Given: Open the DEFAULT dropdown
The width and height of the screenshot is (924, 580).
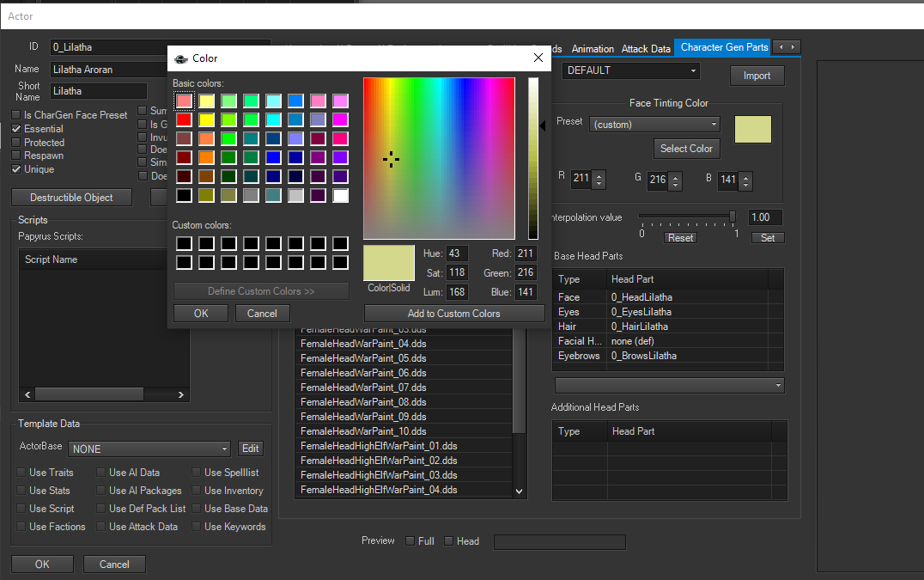Looking at the screenshot, I should (630, 70).
